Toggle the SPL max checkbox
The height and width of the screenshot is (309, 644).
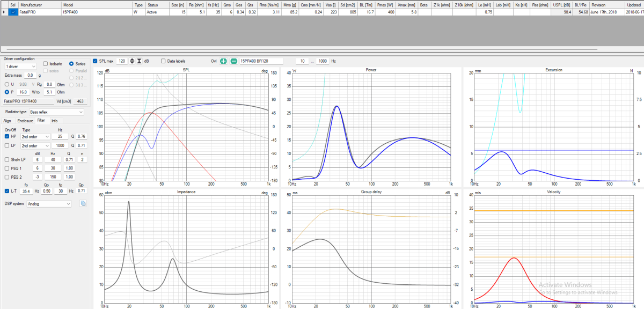(95, 61)
